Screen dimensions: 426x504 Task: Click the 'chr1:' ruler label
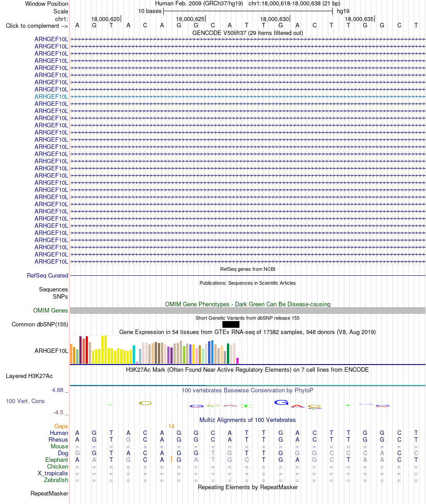(x=61, y=19)
